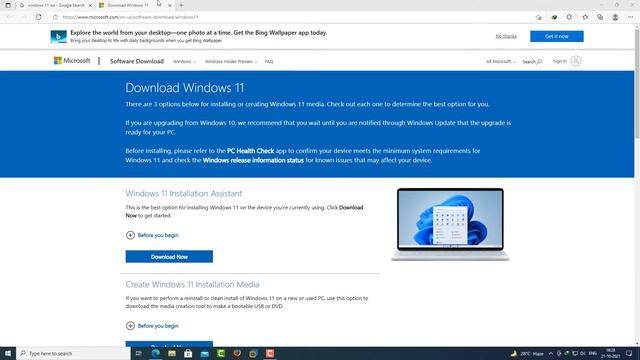Open the green Camtasia taskbar icon

pyautogui.click(x=221, y=353)
